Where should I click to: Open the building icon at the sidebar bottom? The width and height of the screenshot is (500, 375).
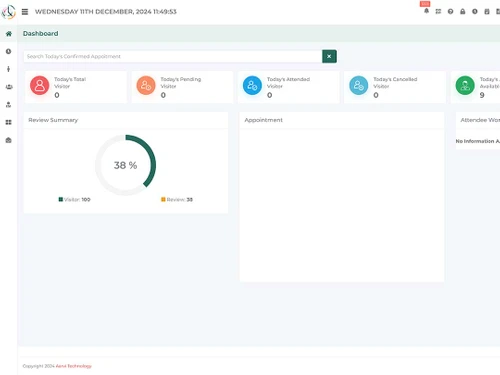pyautogui.click(x=9, y=140)
